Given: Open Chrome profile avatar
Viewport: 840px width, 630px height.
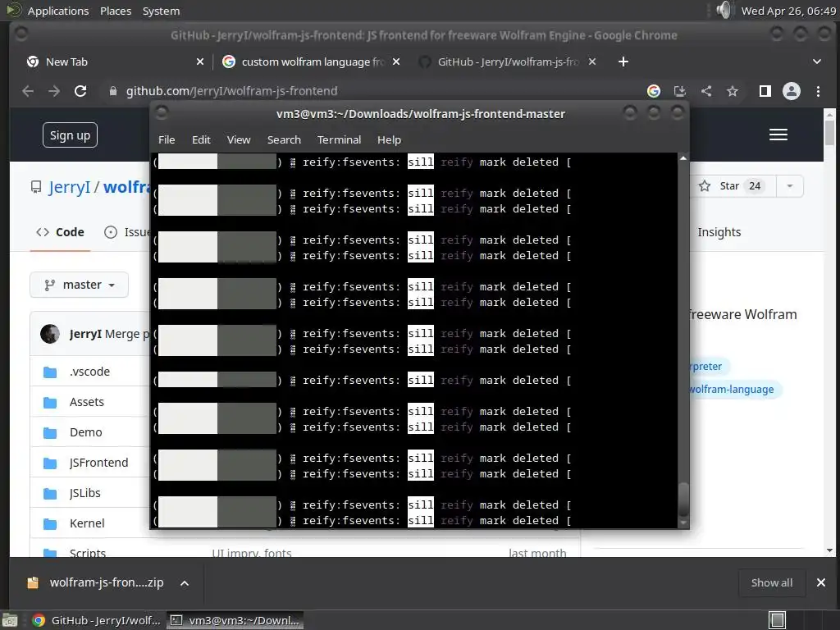Looking at the screenshot, I should (792, 91).
